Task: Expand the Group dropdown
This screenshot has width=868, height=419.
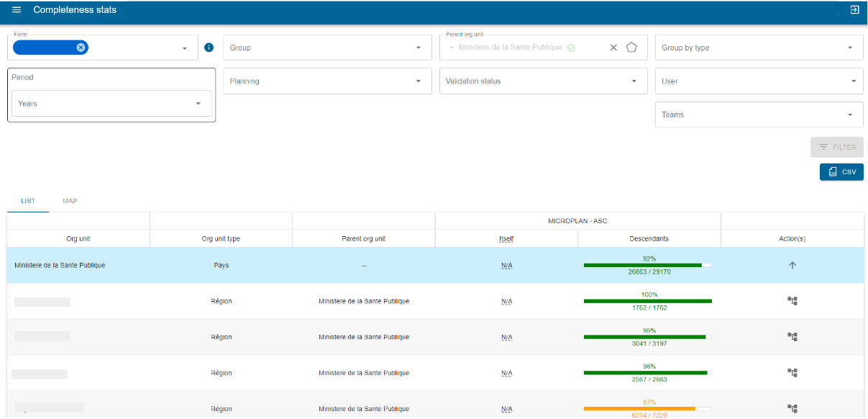Action: pyautogui.click(x=327, y=48)
